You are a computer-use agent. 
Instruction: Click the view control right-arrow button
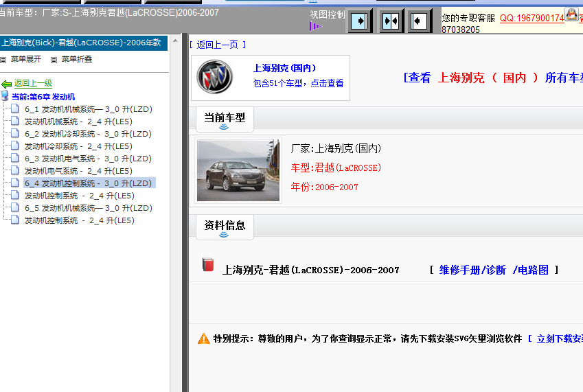pyautogui.click(x=360, y=21)
